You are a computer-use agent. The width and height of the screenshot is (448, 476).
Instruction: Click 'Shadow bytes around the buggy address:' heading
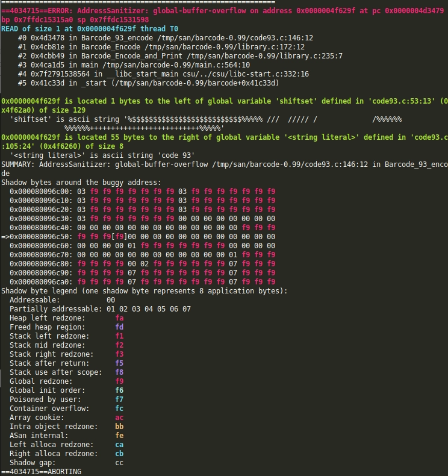click(81, 183)
